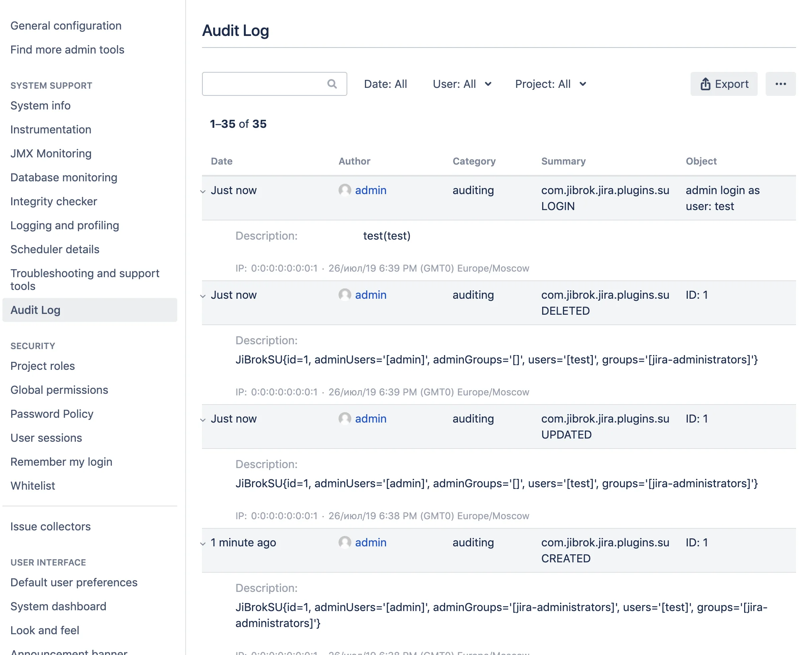
Task: Open Global permissions
Action: pos(59,390)
